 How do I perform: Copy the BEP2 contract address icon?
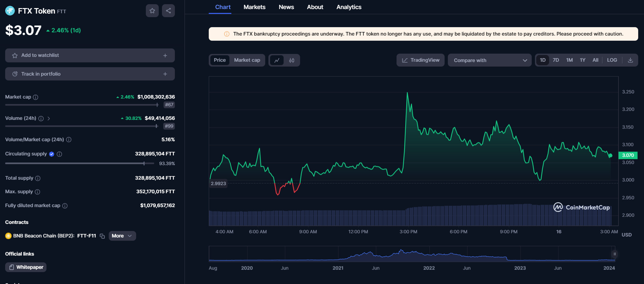(x=102, y=236)
